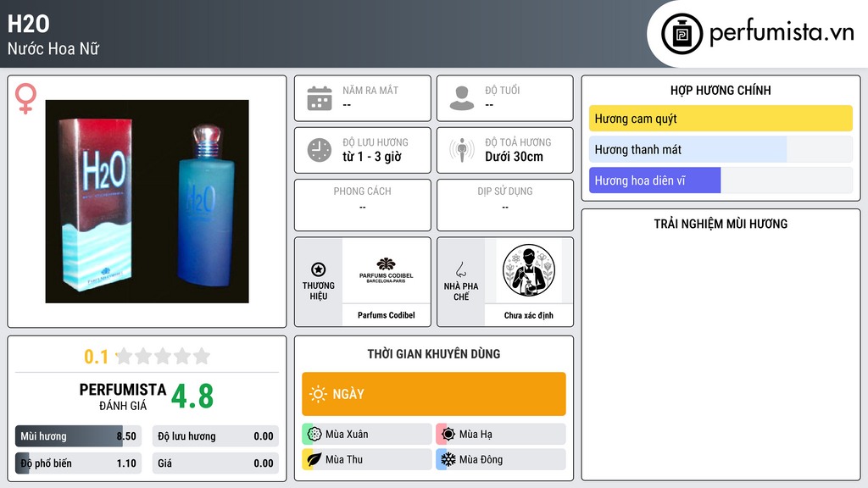Viewport: 868px width, 488px height.
Task: Click the Trải nghiệm mùi hương heading
Action: 721,224
